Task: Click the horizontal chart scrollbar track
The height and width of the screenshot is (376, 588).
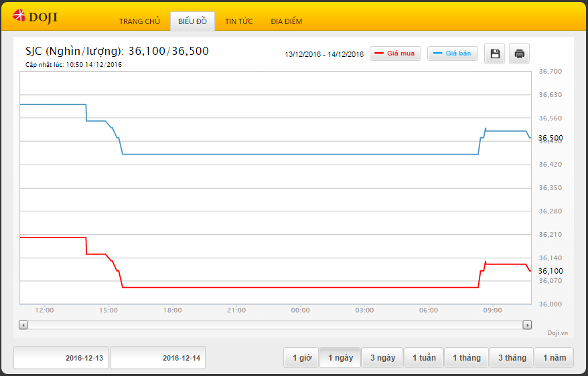Action: pyautogui.click(x=275, y=325)
